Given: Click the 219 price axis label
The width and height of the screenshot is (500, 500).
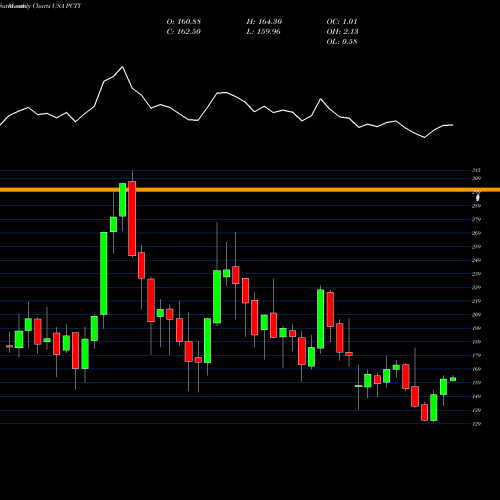Looking at the screenshot, I should [476, 301].
